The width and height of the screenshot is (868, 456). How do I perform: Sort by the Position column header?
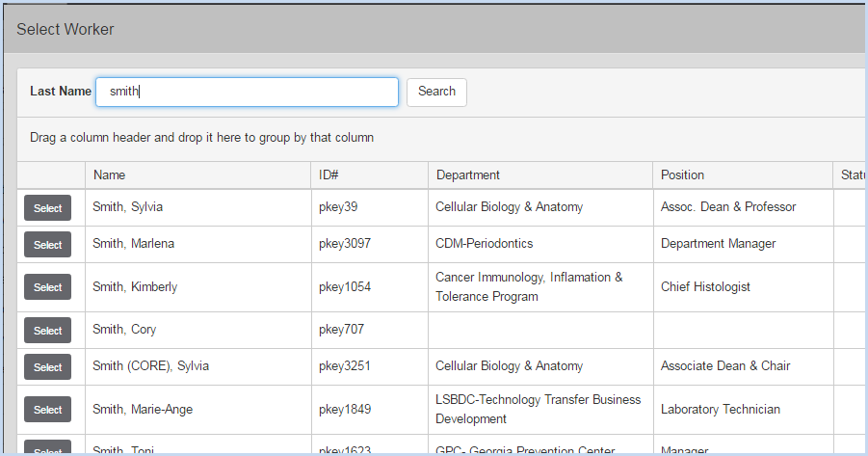[x=682, y=175]
